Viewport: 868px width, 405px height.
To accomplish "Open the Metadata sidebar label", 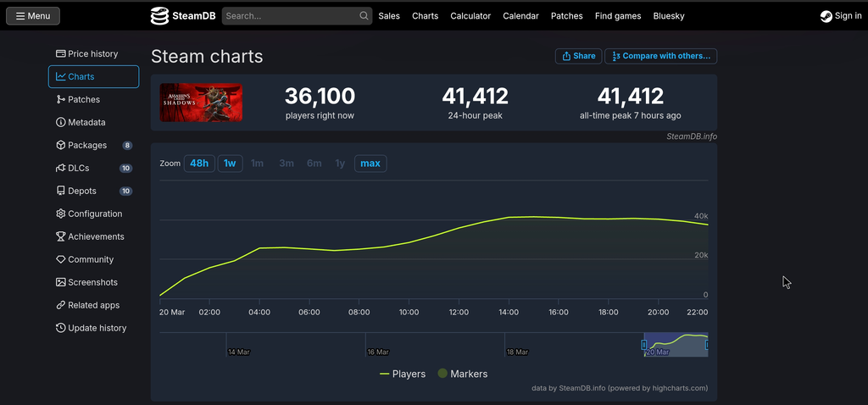I will pos(87,122).
